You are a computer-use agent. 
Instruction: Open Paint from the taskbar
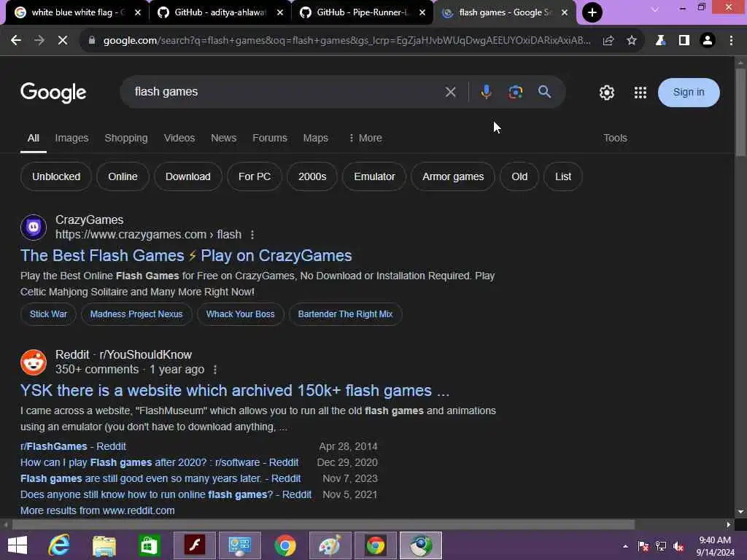[x=330, y=545]
